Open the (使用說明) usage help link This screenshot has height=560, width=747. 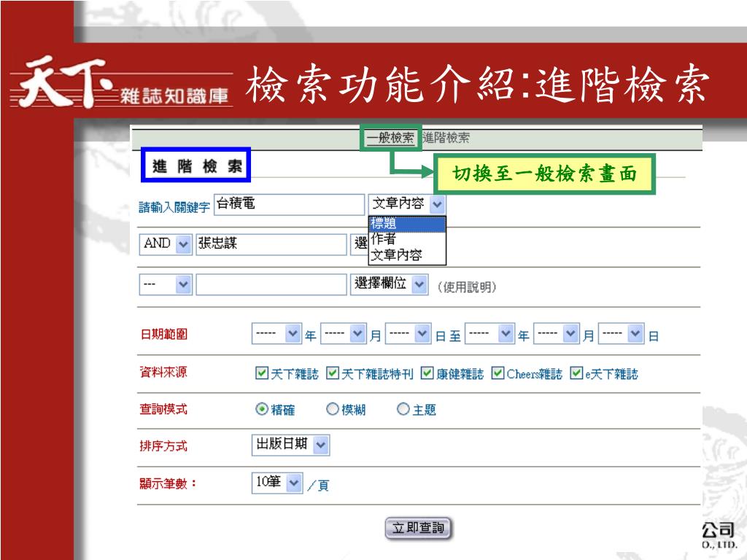click(466, 287)
